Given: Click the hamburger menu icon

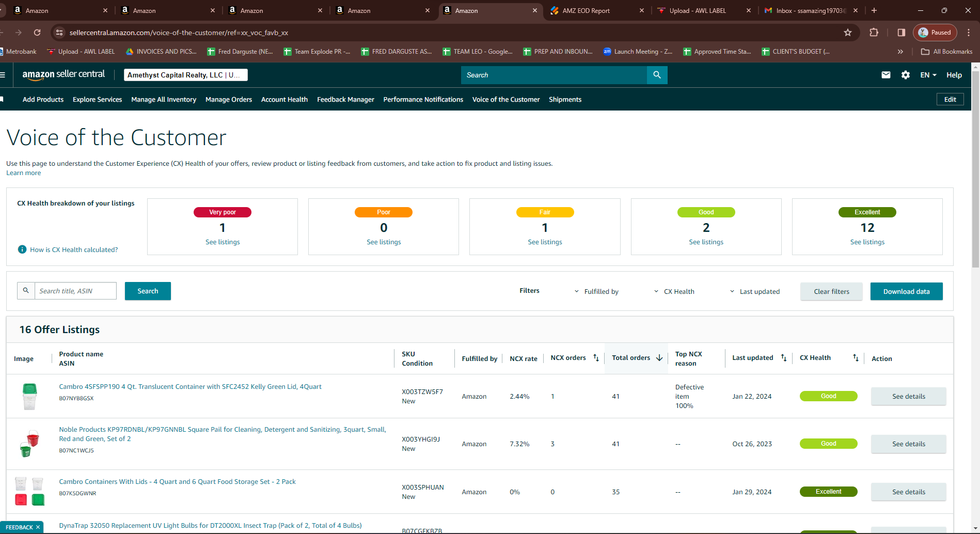Looking at the screenshot, I should [x=2, y=75].
